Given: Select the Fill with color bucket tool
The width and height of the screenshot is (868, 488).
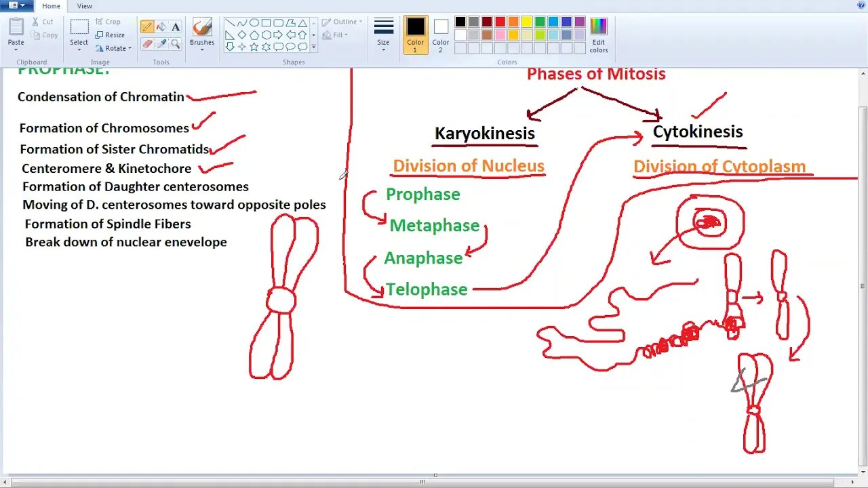Looking at the screenshot, I should [161, 27].
